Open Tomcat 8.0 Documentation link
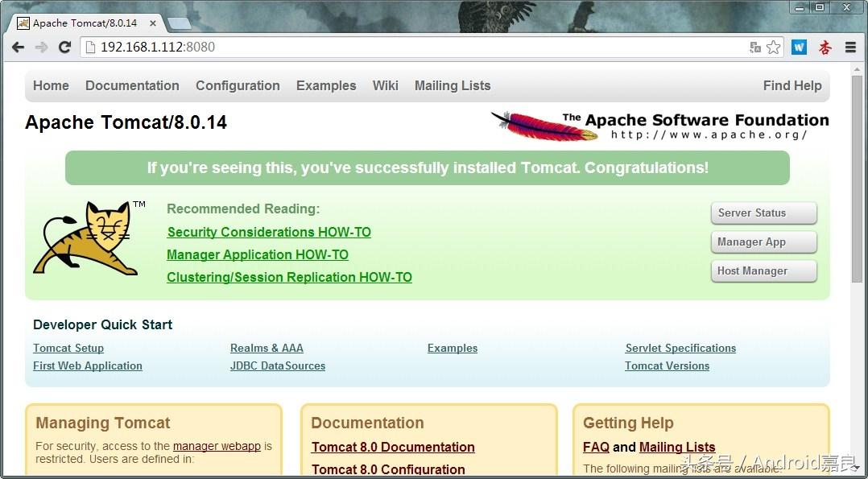The width and height of the screenshot is (868, 479). (393, 447)
